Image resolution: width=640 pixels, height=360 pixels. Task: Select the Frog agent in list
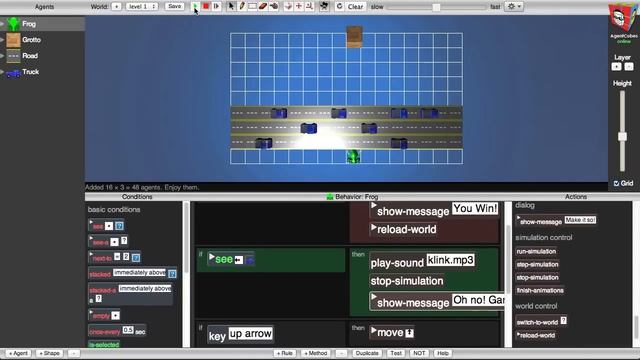42,24
